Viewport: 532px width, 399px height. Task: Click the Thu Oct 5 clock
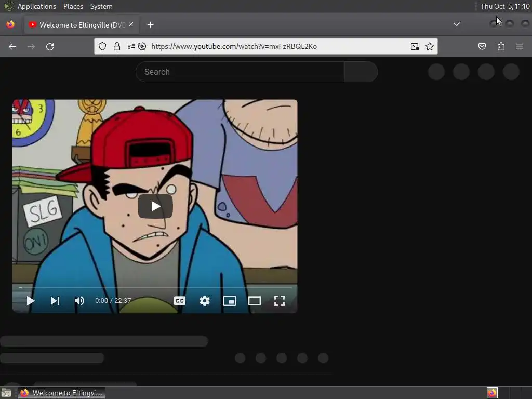pos(505,6)
